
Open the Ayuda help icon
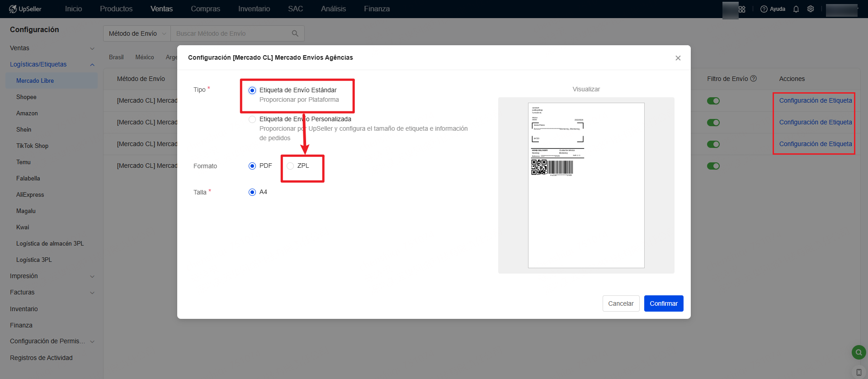pyautogui.click(x=764, y=9)
